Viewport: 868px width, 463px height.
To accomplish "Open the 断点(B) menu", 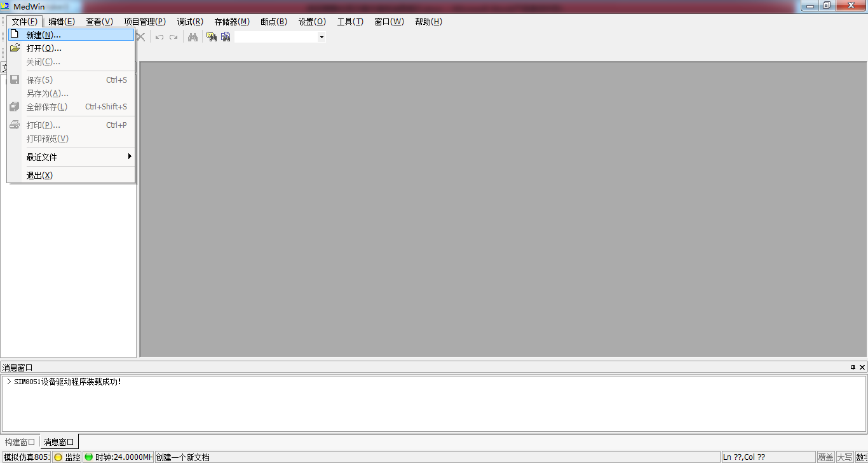I will pyautogui.click(x=274, y=22).
